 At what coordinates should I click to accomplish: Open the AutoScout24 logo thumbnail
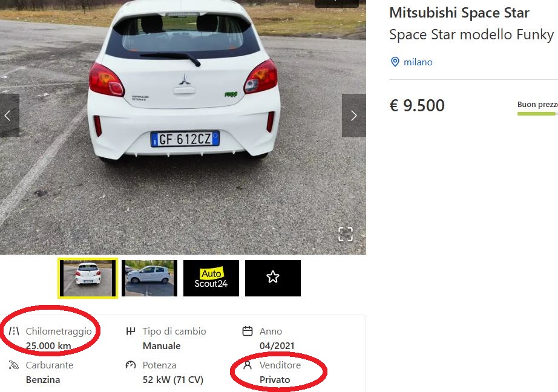tap(211, 278)
